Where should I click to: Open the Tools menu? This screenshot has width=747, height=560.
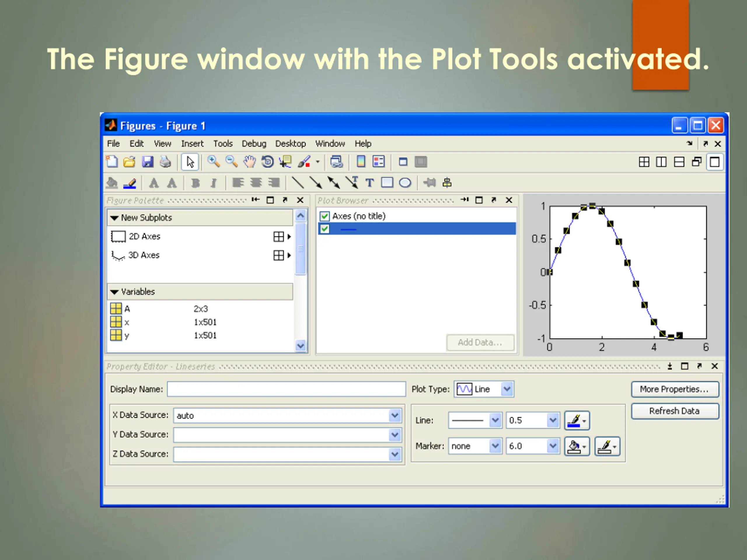(223, 144)
